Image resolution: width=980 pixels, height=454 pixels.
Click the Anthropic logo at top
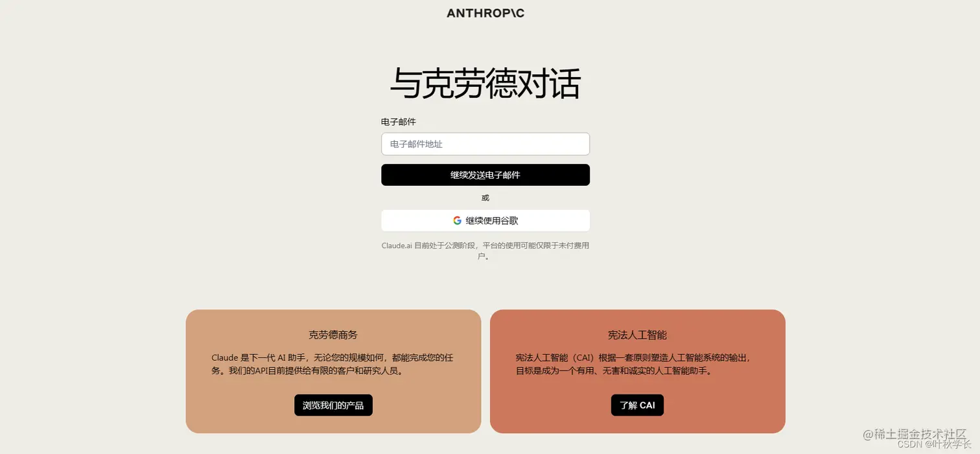485,13
